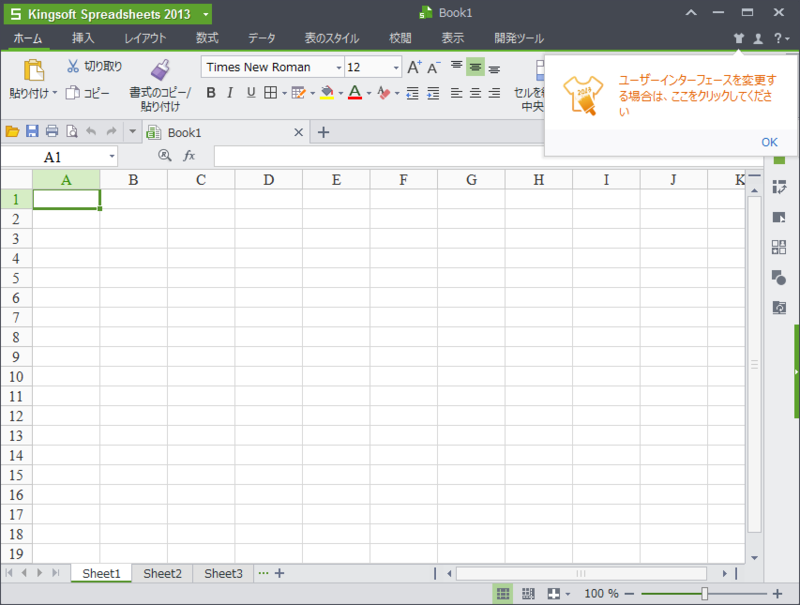Redo the last undone action
The image size is (800, 605).
(111, 132)
